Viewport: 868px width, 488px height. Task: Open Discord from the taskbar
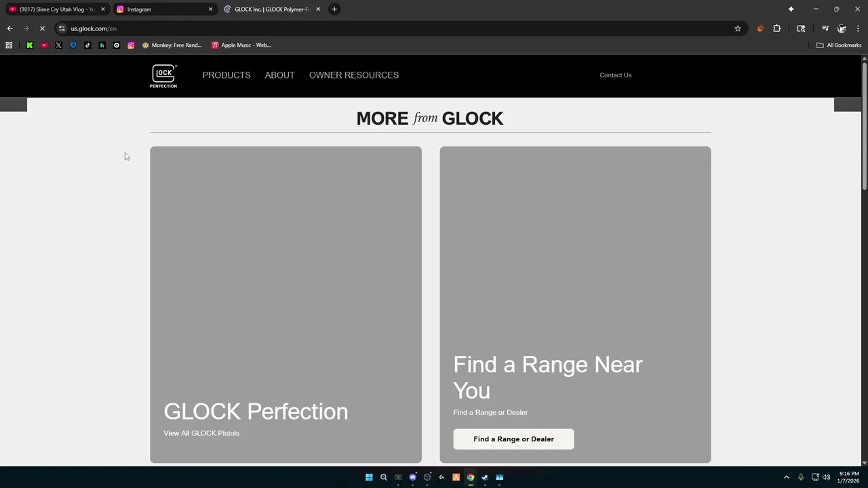click(x=412, y=477)
